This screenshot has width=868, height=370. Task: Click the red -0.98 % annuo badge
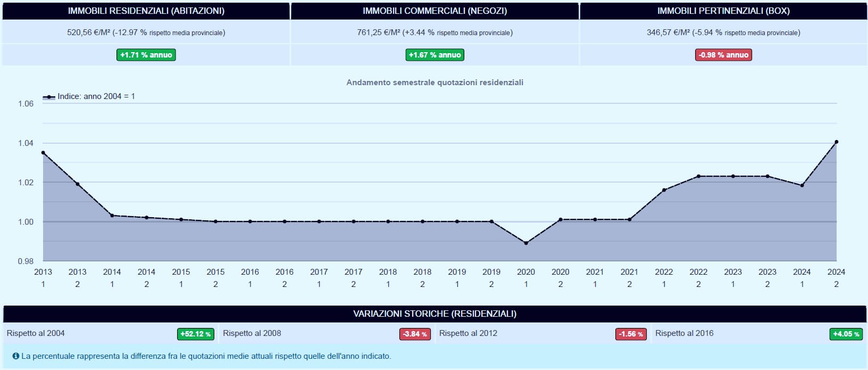tap(723, 55)
